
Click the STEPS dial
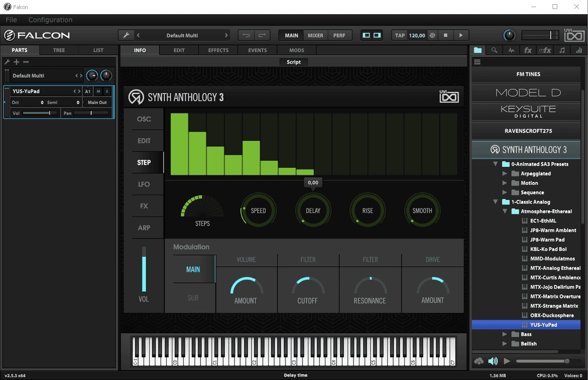(202, 207)
